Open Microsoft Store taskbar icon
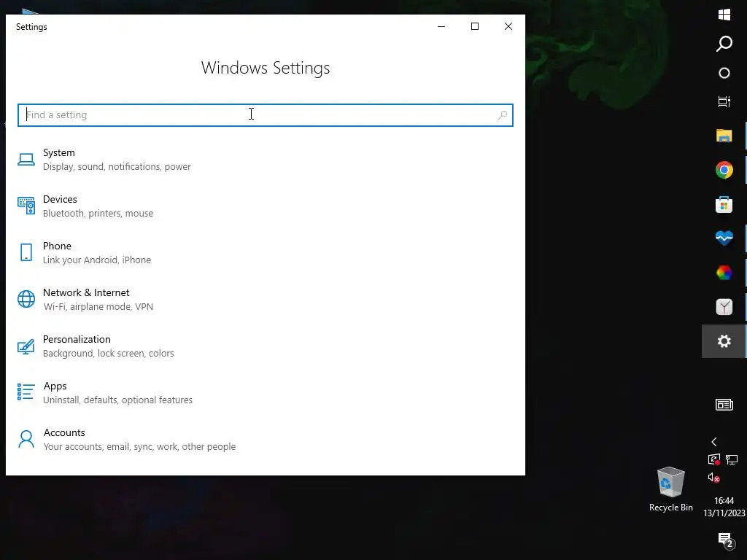747x560 pixels. point(724,204)
